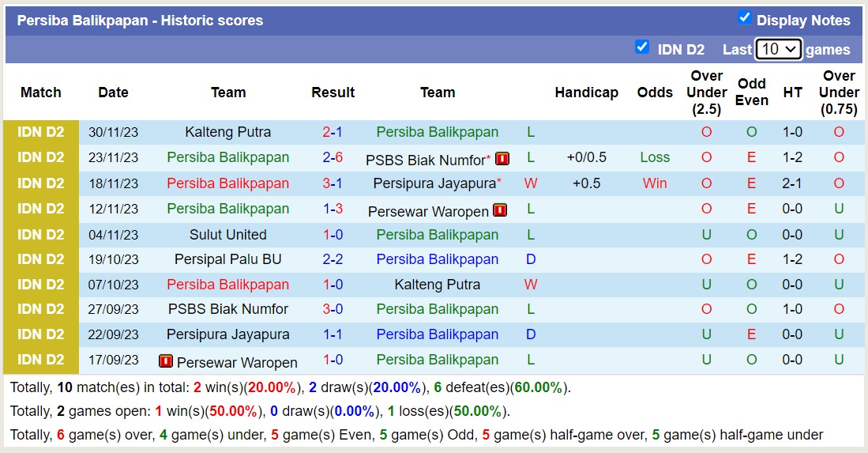This screenshot has height=453, width=868.
Task: Click the Odds column header
Action: coord(655,92)
